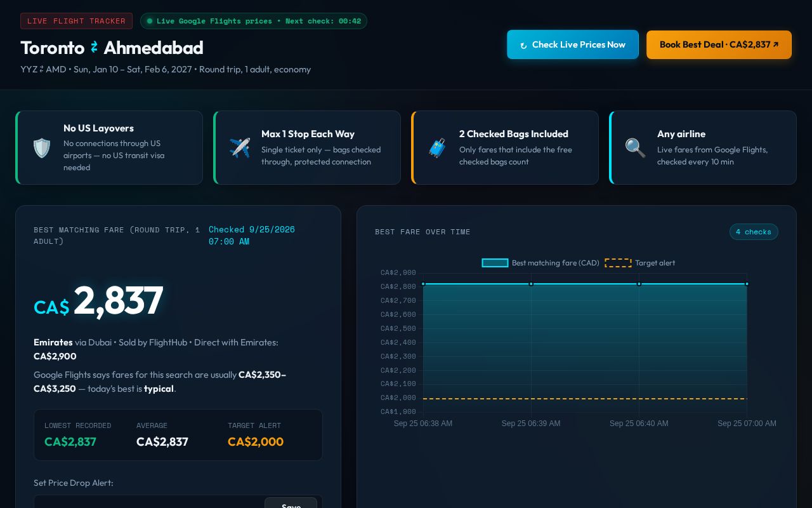Focus the Set Price Drop Alert input field
812x508 pixels.
149,502
